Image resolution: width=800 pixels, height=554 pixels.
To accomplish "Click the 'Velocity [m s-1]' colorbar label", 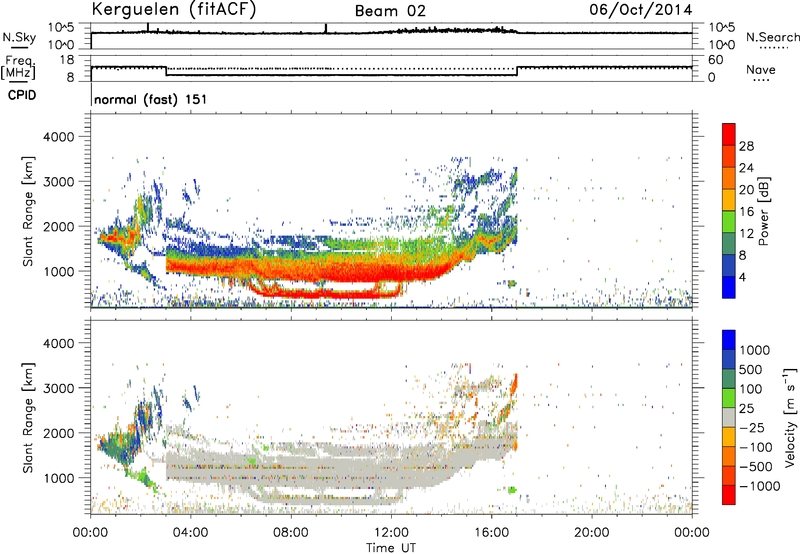I will pos(790,417).
